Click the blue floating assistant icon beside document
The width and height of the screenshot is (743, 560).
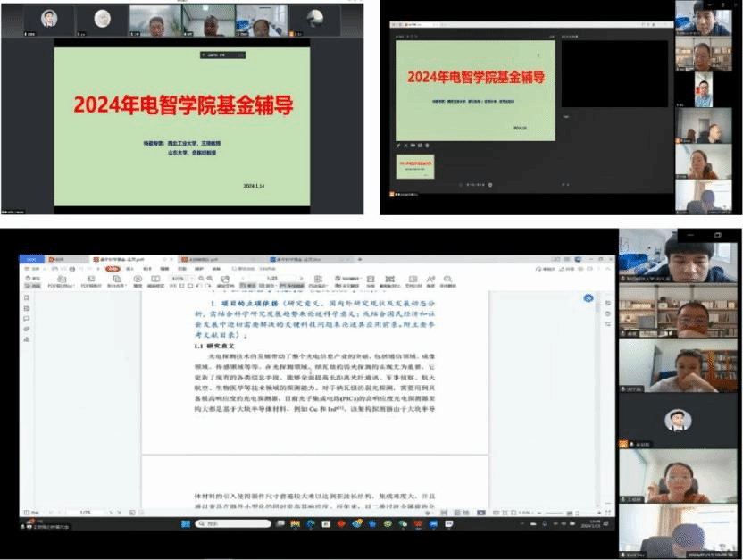coord(589,298)
